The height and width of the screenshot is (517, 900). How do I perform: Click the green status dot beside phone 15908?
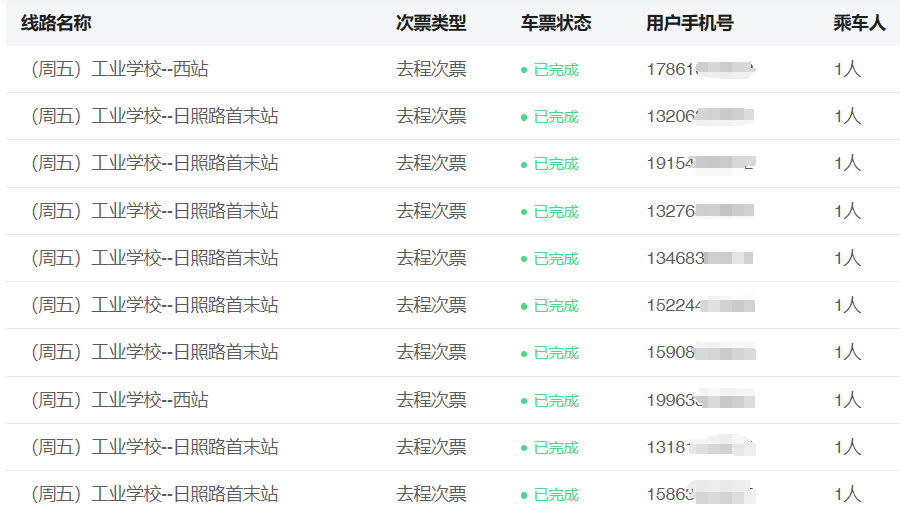(x=524, y=354)
